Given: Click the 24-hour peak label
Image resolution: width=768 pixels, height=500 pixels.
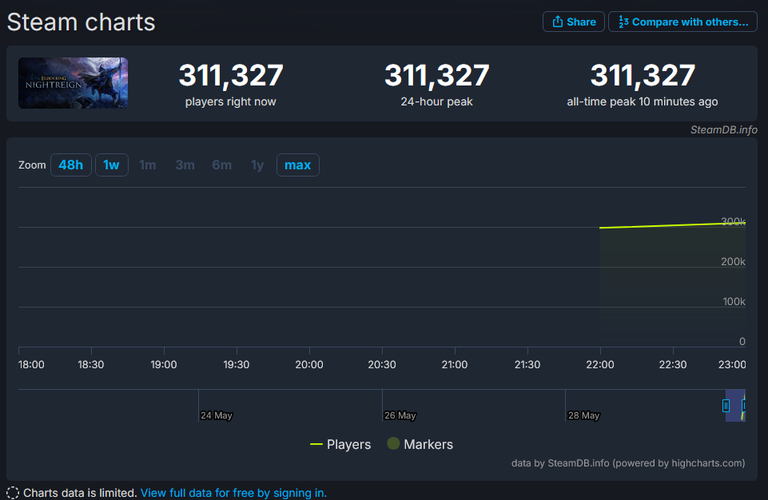Looking at the screenshot, I should 436,101.
